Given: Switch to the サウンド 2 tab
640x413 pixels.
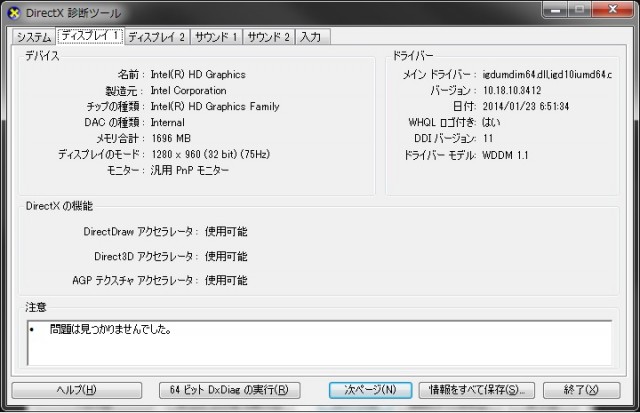Looking at the screenshot, I should click(x=269, y=37).
